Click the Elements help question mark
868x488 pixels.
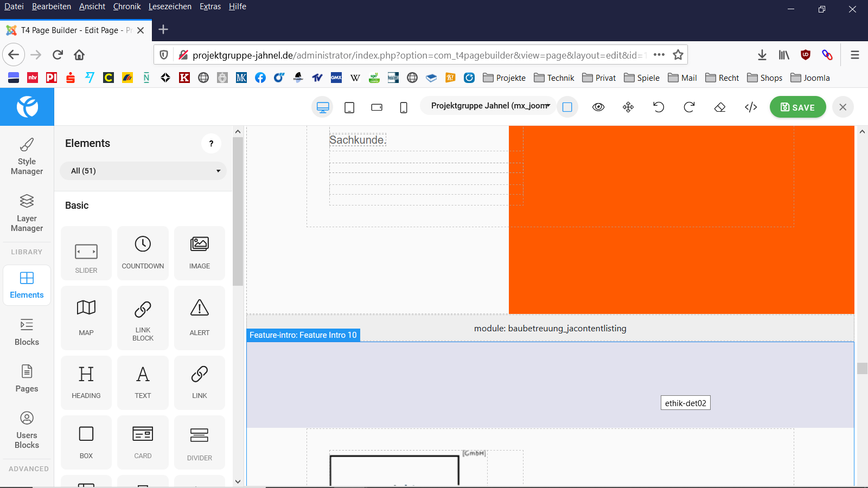211,143
